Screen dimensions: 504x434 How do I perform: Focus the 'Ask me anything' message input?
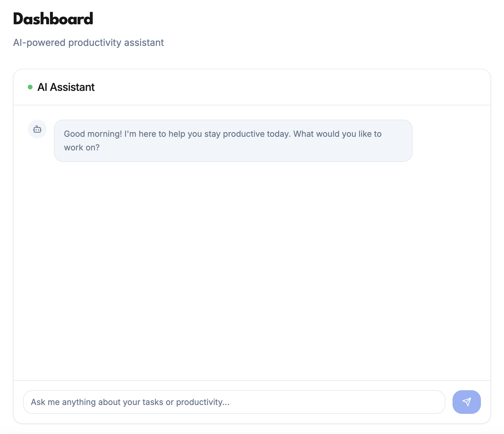(x=234, y=402)
